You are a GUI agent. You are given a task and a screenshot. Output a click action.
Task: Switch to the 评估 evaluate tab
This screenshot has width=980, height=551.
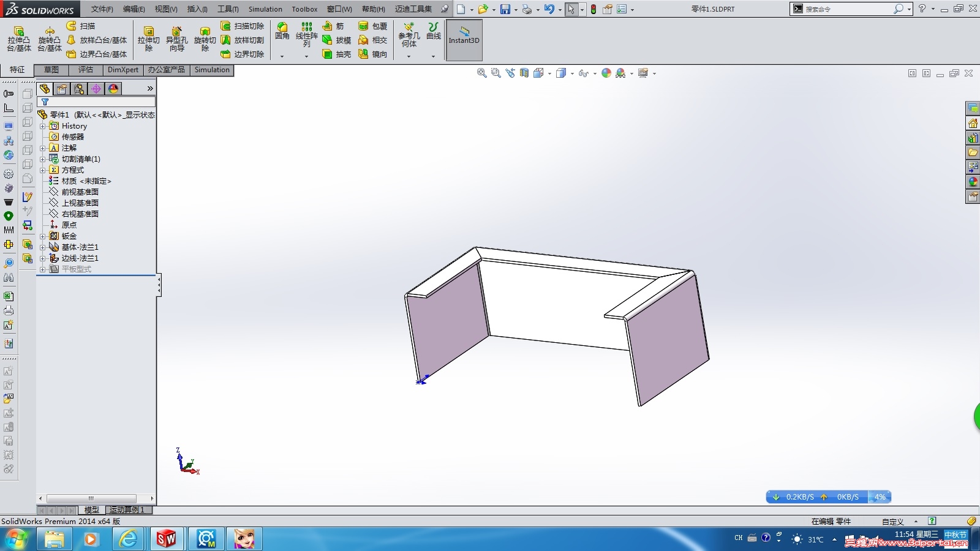(x=86, y=70)
